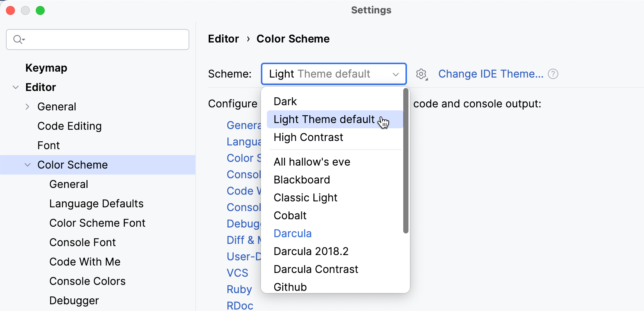The image size is (644, 311).
Task: Choose the "Cobalt" color scheme
Action: tap(290, 215)
